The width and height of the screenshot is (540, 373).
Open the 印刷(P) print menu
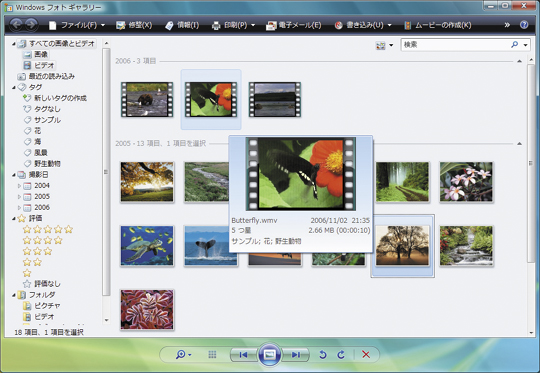[233, 25]
